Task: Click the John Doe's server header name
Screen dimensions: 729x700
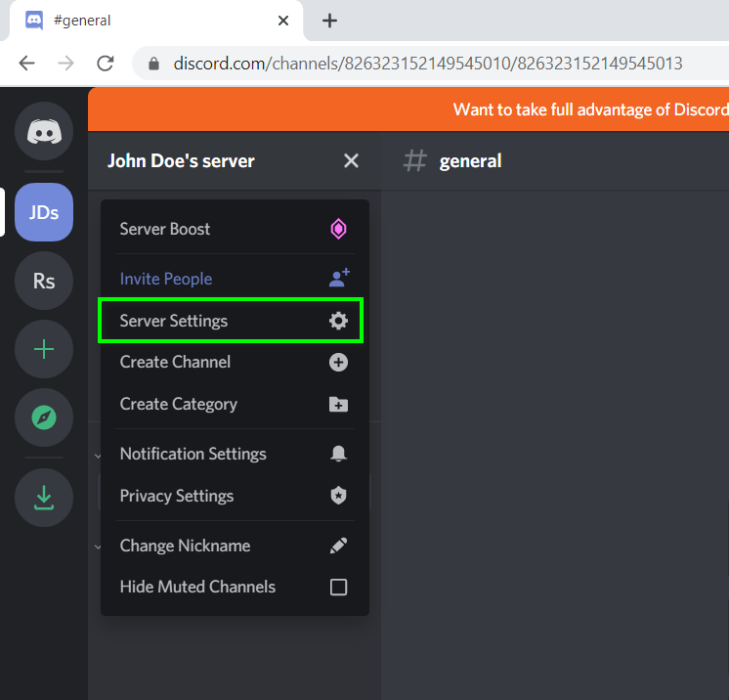Action: click(x=181, y=161)
